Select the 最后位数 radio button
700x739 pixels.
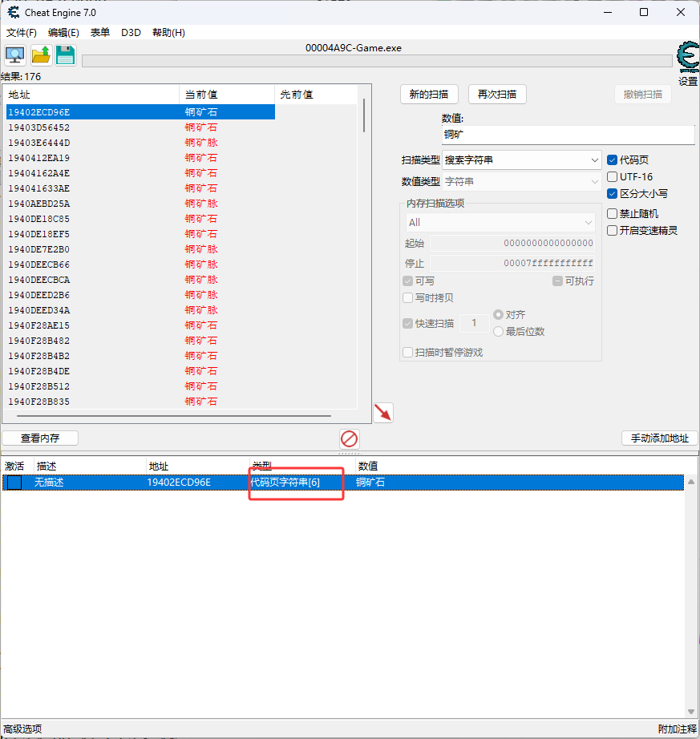[498, 332]
